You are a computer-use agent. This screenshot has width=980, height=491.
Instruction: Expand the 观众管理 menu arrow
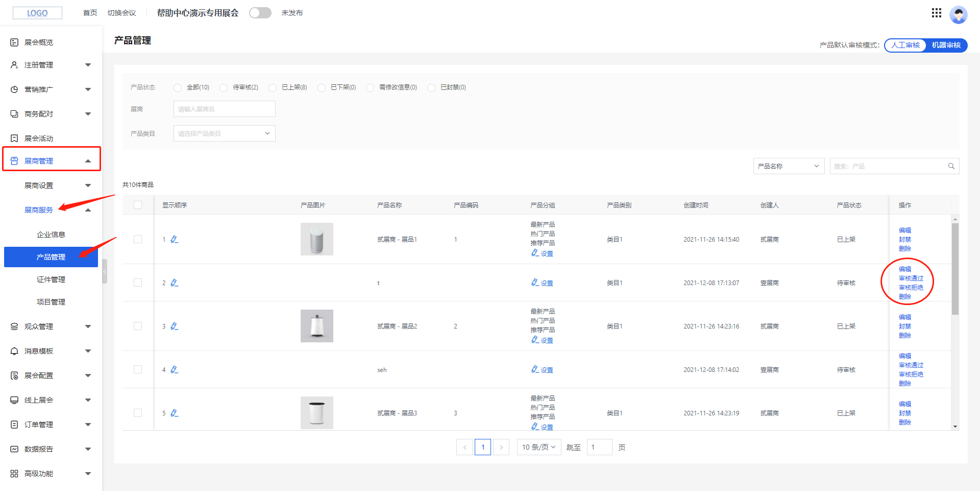pyautogui.click(x=88, y=326)
